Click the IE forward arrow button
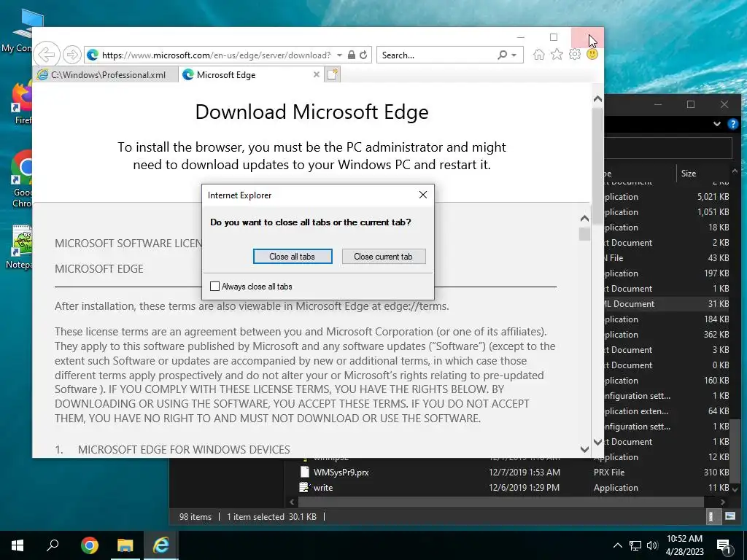Screen dimensions: 747x560 (72, 55)
